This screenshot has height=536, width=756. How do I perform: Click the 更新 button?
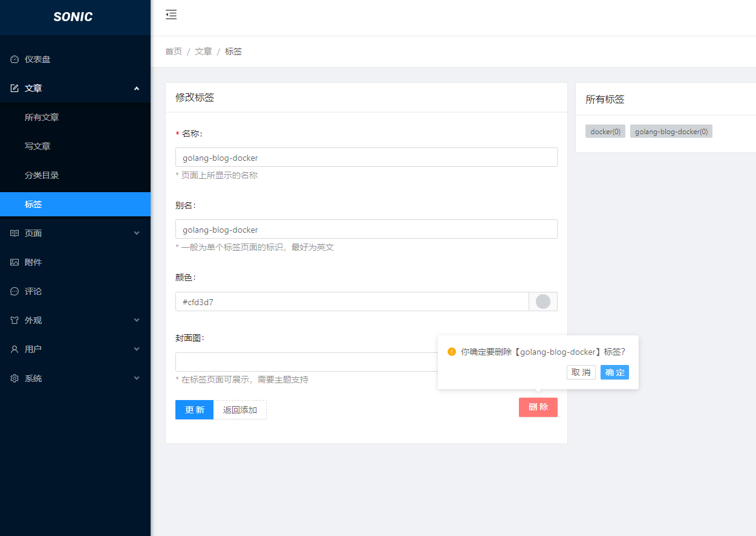coord(194,410)
